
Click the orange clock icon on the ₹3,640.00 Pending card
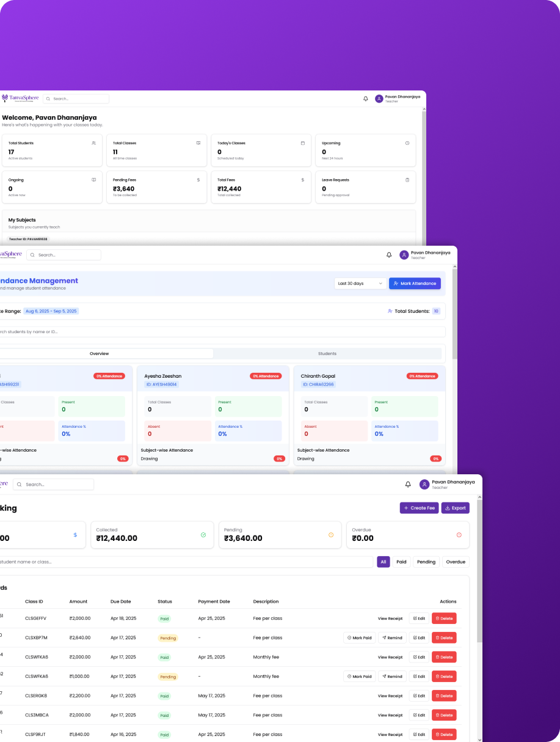(x=331, y=535)
